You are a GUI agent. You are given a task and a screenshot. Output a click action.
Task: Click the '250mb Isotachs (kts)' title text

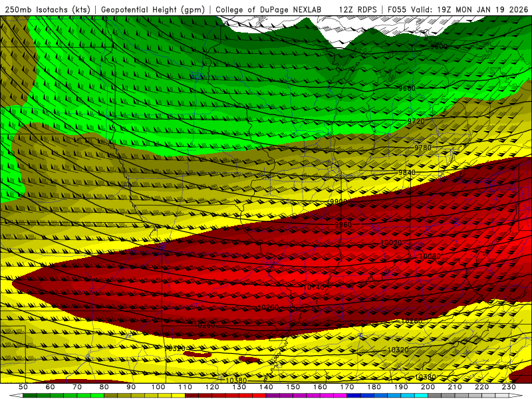(47, 9)
